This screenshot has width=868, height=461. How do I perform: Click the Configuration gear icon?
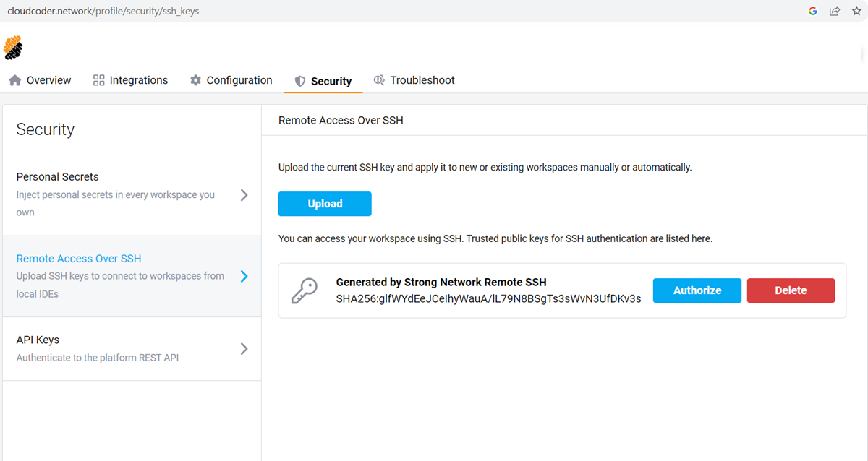195,79
